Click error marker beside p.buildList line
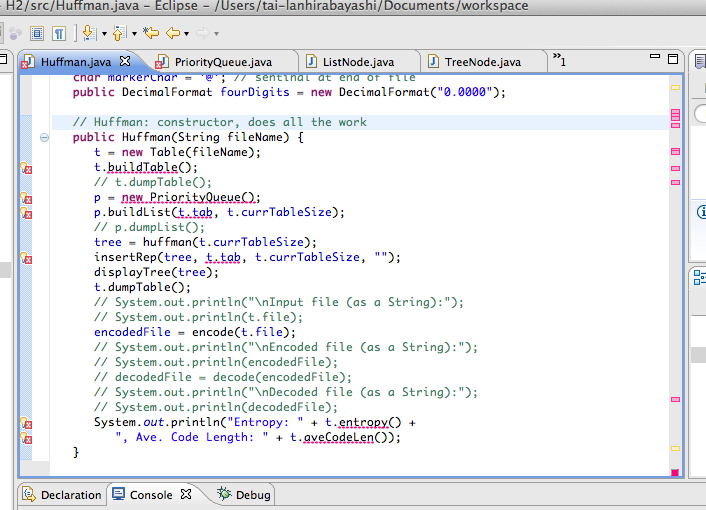Viewport: 706px width, 510px height. coord(26,213)
